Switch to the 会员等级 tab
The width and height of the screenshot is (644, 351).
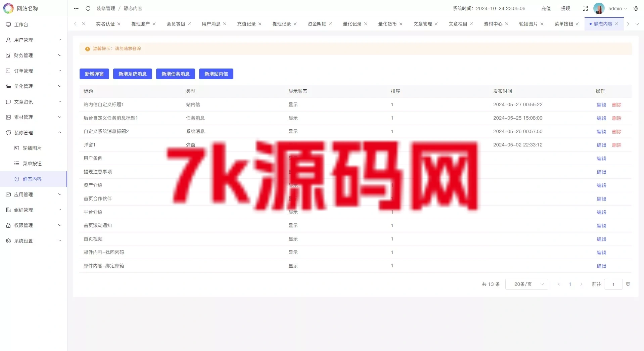[176, 24]
